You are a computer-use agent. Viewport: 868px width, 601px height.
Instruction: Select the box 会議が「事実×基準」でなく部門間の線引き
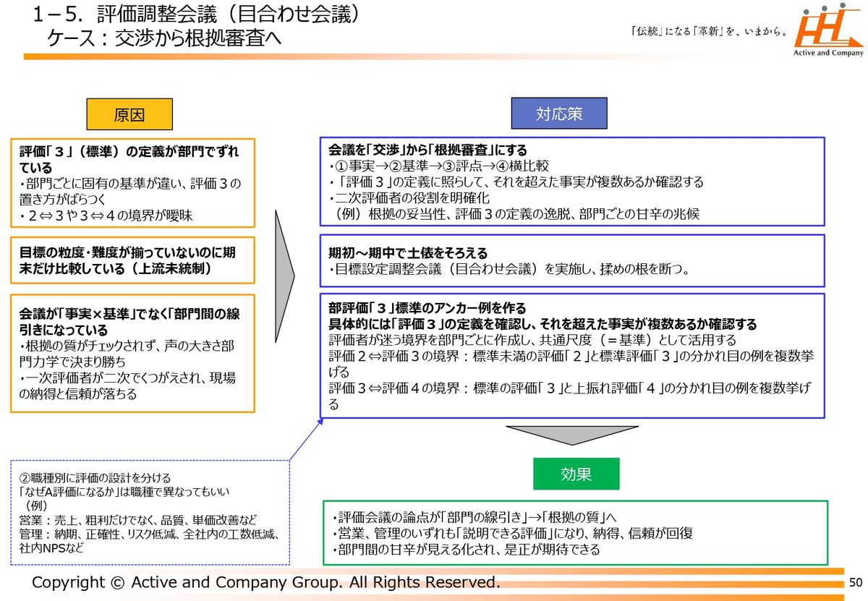(133, 353)
